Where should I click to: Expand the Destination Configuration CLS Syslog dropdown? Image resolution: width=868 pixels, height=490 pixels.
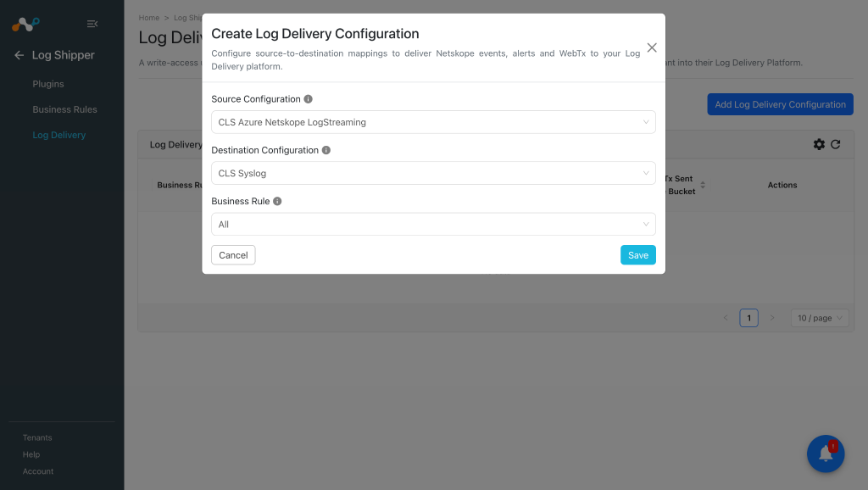click(x=433, y=173)
